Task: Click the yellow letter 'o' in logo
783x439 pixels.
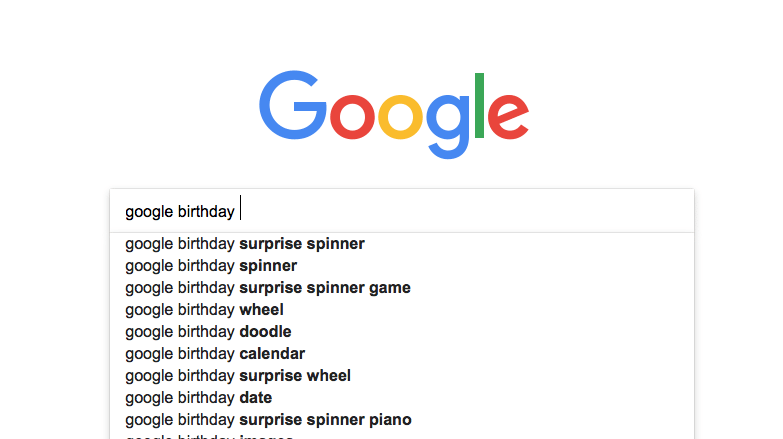Action: coord(400,116)
